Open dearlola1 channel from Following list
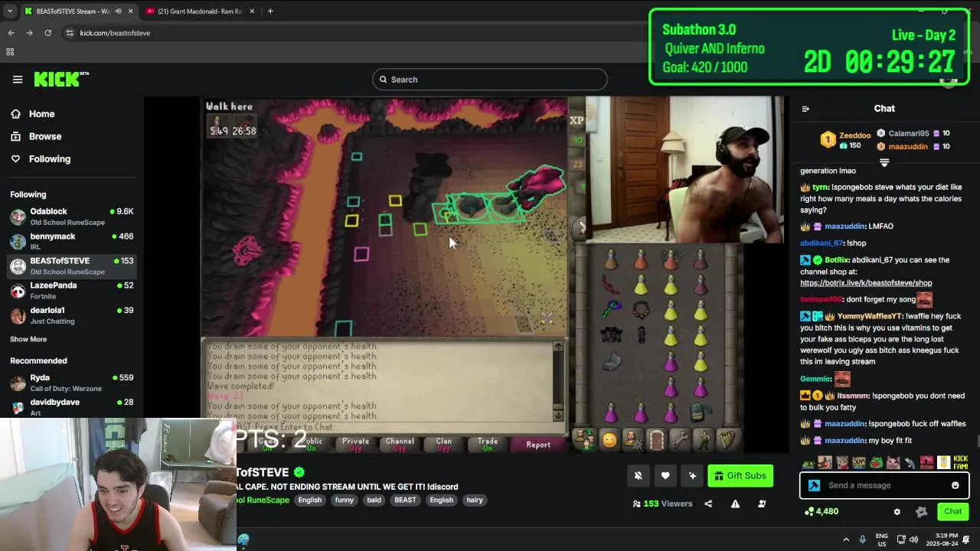 pyautogui.click(x=72, y=315)
